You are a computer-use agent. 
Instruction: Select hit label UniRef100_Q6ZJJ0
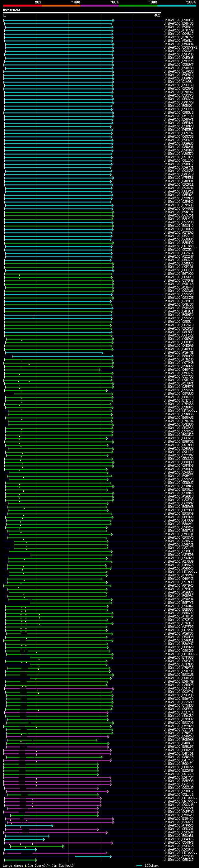178,785
